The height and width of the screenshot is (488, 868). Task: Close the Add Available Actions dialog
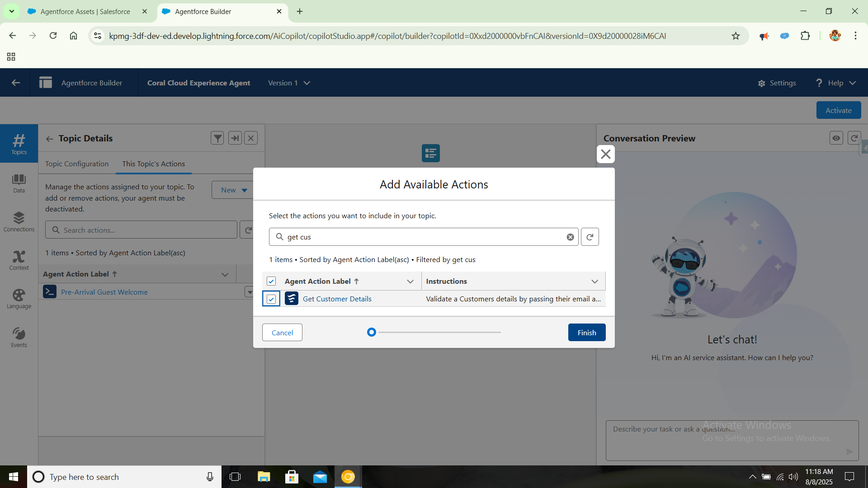pyautogui.click(x=605, y=154)
